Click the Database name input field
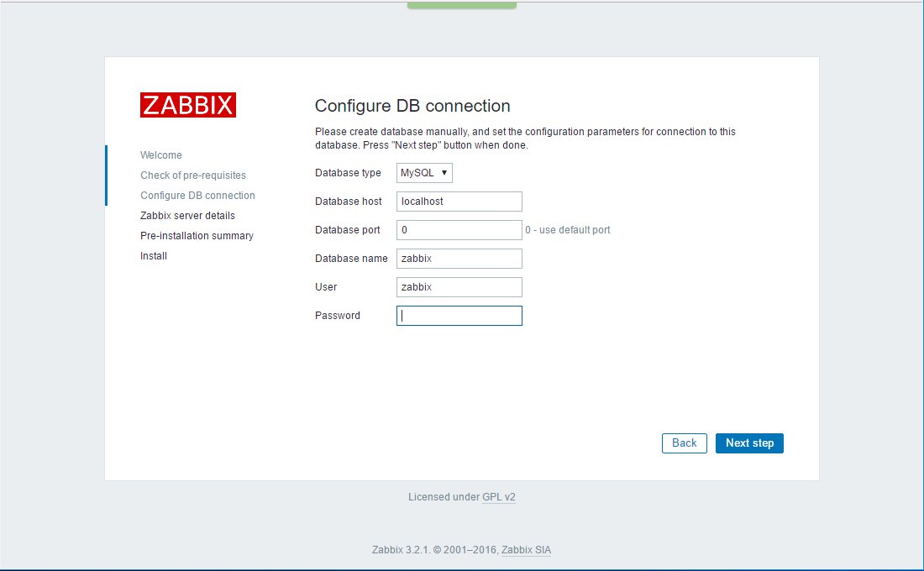Screen dimensions: 924x571 (459, 259)
